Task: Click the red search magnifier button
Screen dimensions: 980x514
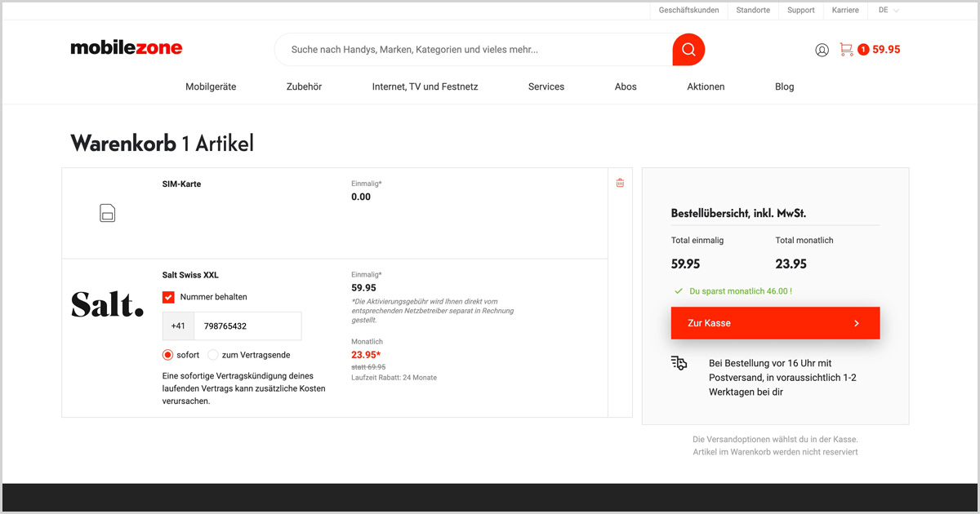Action: point(688,50)
